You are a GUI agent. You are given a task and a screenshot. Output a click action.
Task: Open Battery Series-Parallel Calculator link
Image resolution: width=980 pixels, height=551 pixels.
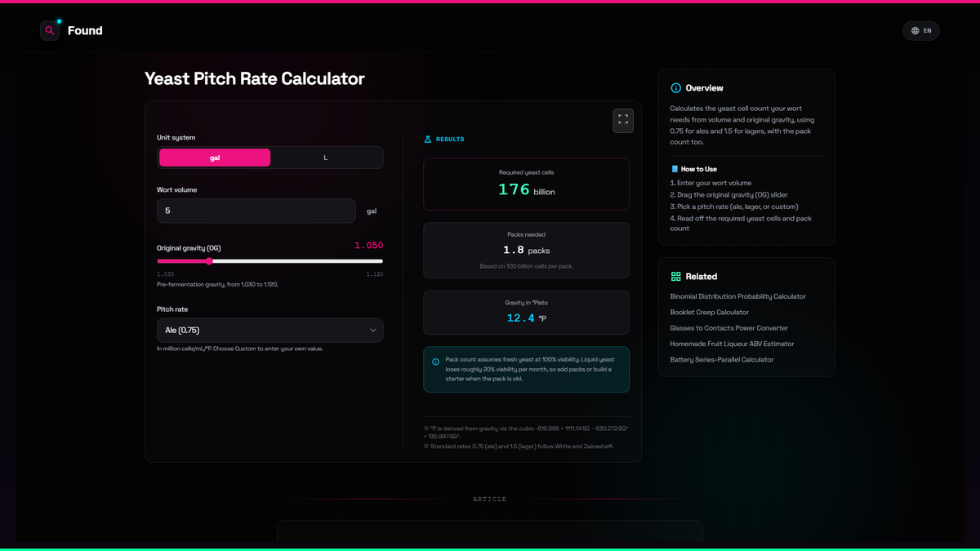point(722,359)
